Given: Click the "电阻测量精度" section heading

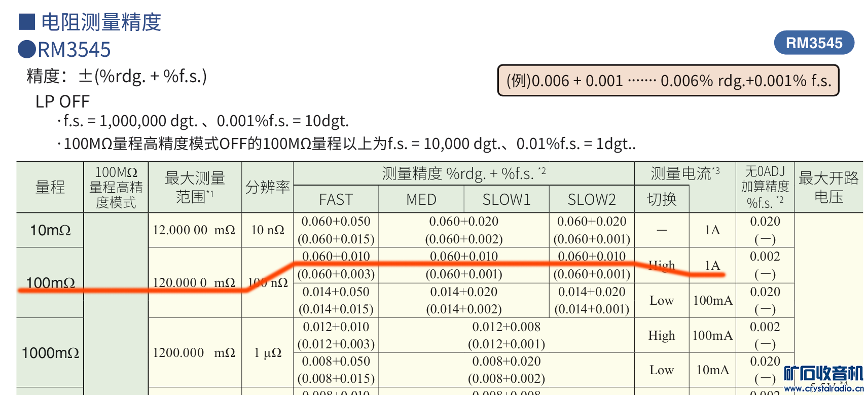Looking at the screenshot, I should click(101, 22).
